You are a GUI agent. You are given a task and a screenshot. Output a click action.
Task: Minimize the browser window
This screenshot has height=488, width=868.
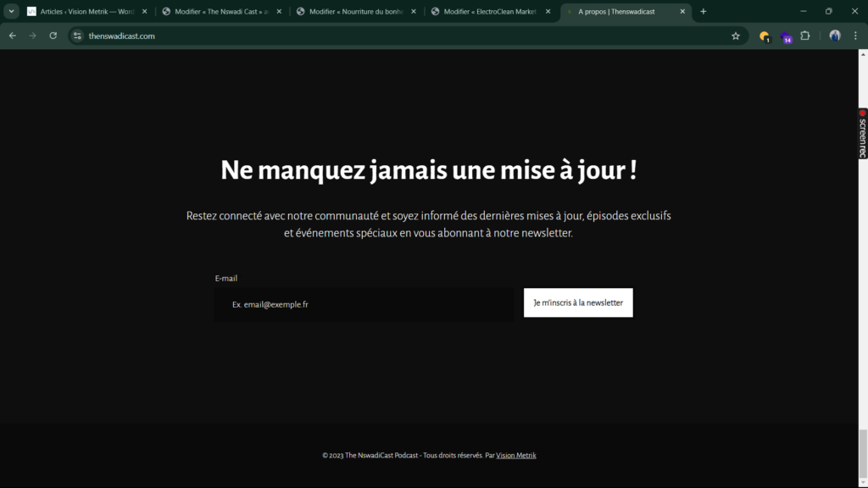804,11
